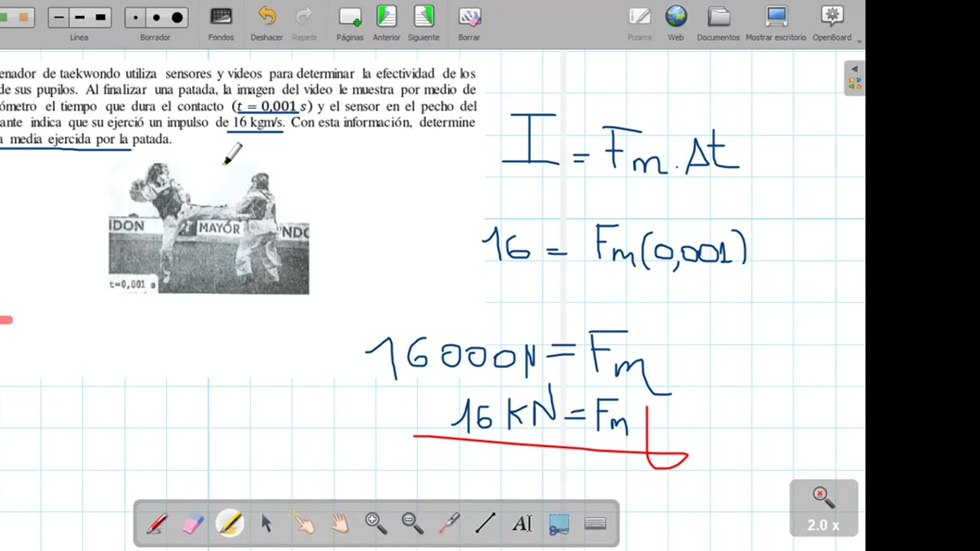Click the "(t = 0,001 s)" text in problem
Viewport: 980px width, 551px height.
point(272,106)
